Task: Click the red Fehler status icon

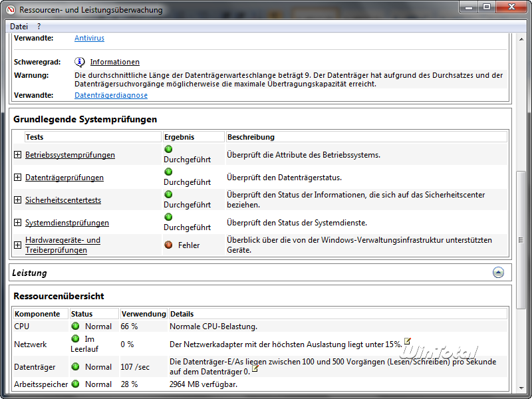Action: click(x=168, y=245)
